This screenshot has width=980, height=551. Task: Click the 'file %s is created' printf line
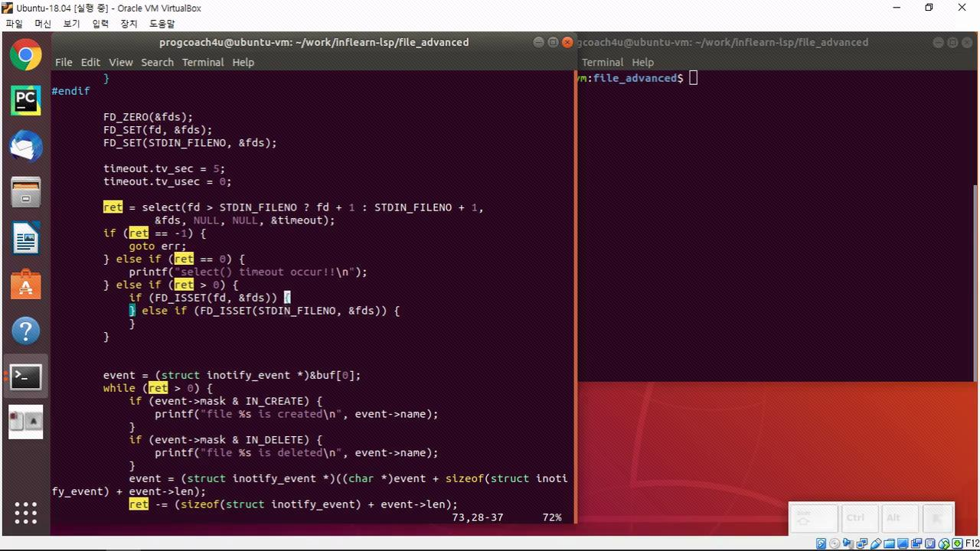[296, 414]
